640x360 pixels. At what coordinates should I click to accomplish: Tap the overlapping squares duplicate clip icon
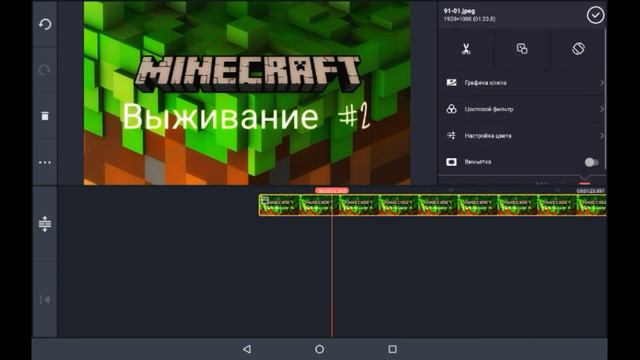pos(522,49)
